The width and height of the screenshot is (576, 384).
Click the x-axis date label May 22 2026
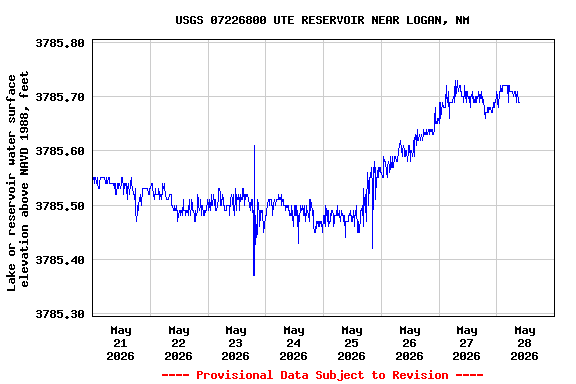point(179,343)
